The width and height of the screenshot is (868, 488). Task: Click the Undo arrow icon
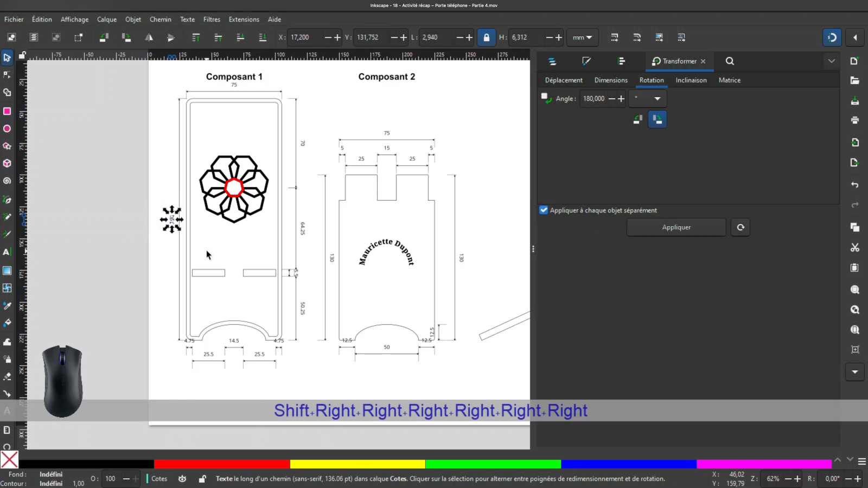855,185
